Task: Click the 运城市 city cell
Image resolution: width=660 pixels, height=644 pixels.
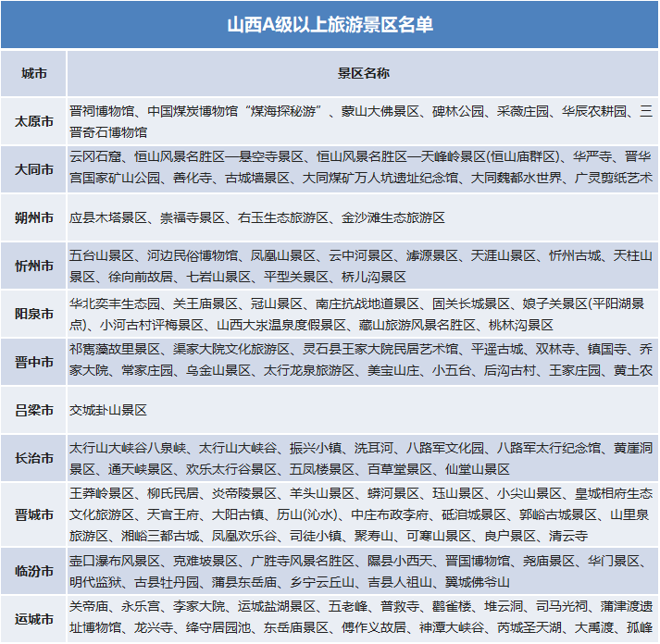Action: [x=34, y=618]
